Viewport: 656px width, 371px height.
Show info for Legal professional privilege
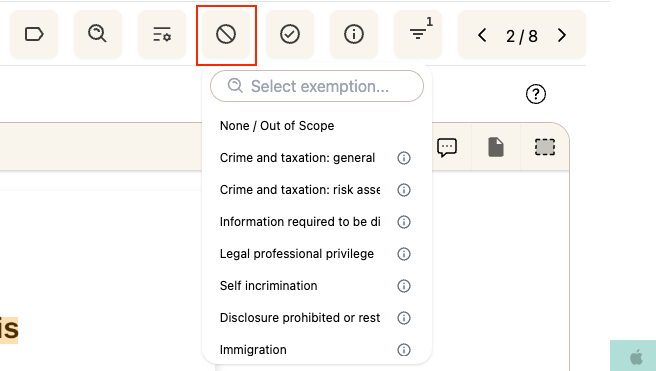[404, 254]
